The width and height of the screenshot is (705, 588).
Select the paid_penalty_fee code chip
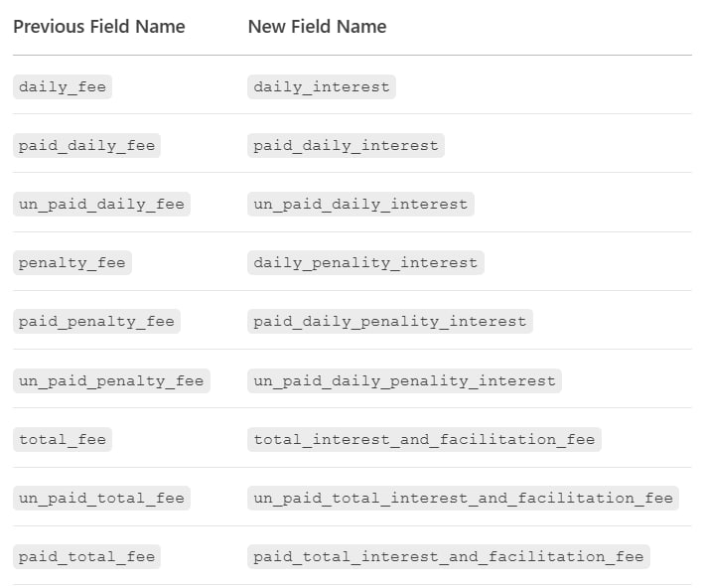click(x=96, y=322)
